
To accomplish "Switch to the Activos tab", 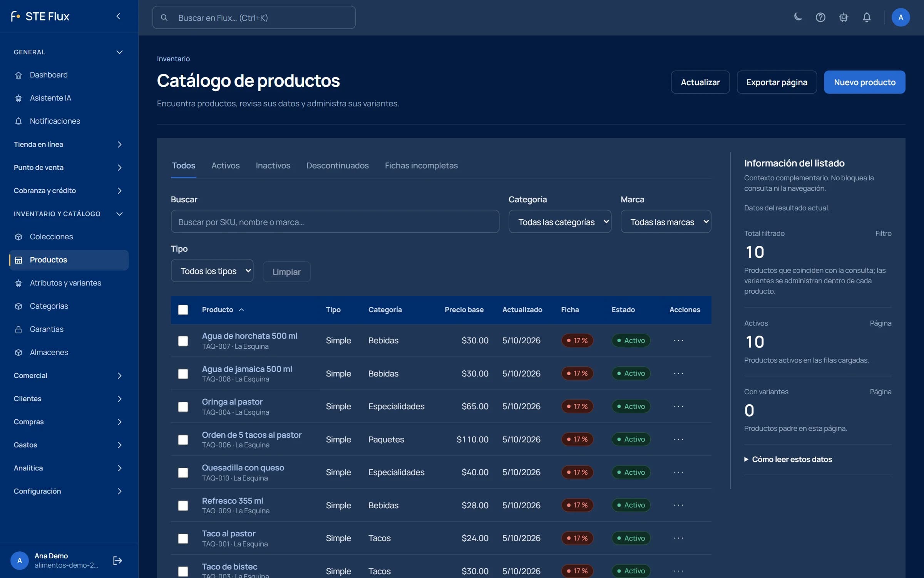I will coord(225,165).
